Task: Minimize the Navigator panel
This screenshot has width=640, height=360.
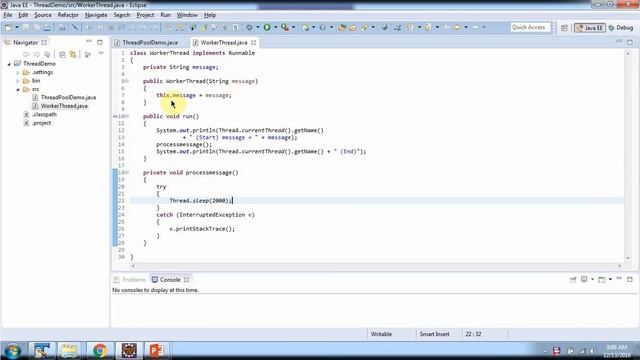Action: coord(89,42)
